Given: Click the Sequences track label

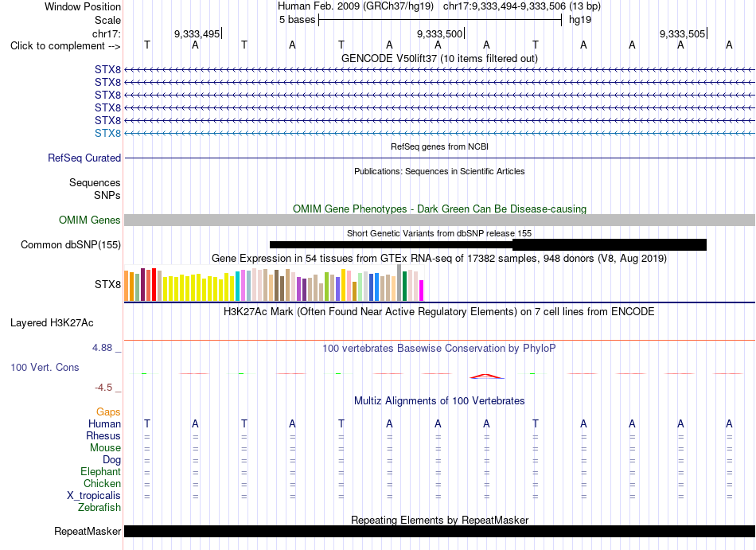Looking at the screenshot, I should click(x=95, y=183).
